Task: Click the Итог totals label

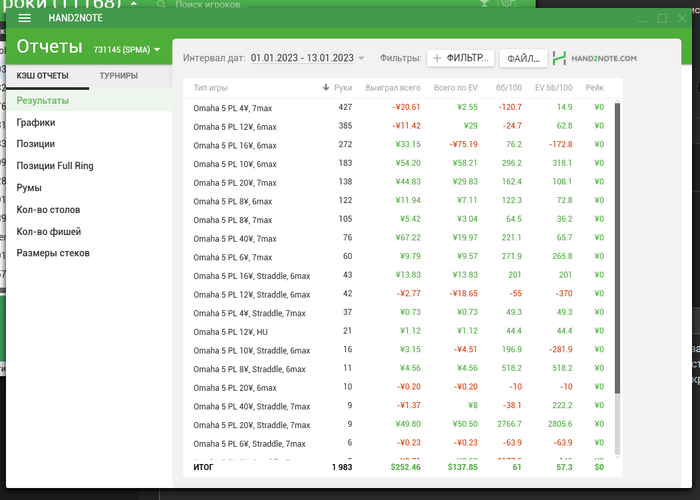Action: [203, 467]
